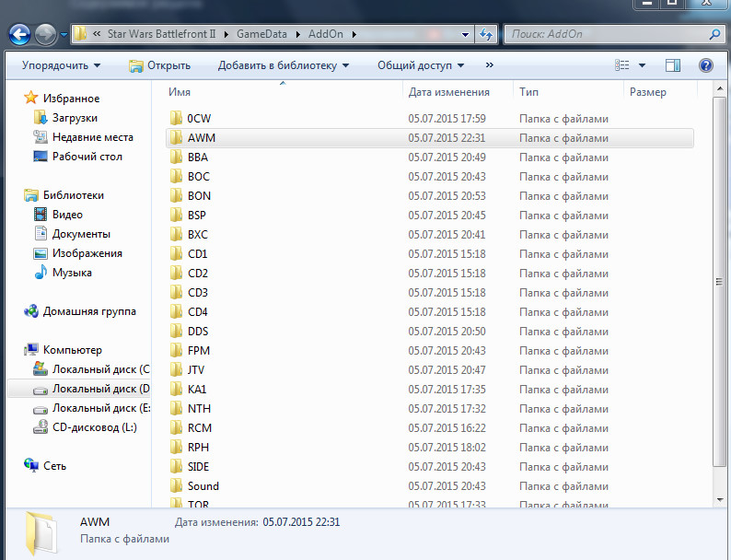Show more toolbar commands chevron

490,65
